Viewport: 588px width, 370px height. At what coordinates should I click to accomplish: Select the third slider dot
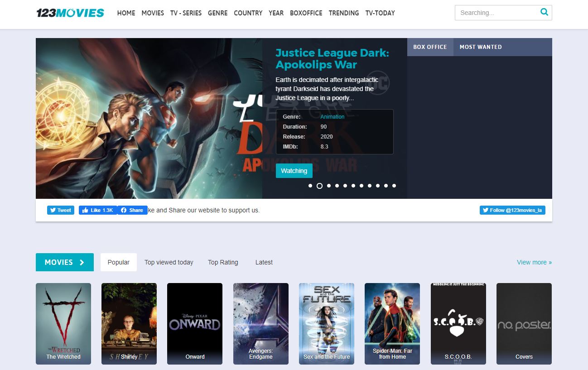[x=329, y=186]
